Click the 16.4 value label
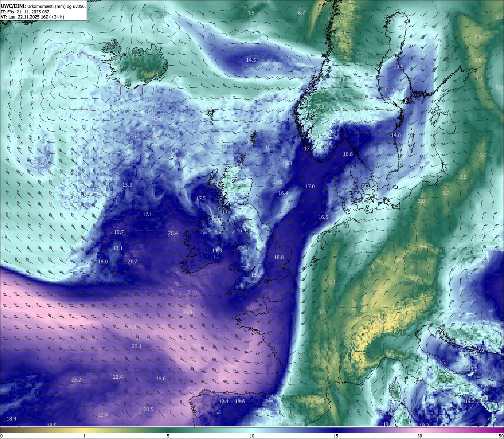 coord(283,193)
